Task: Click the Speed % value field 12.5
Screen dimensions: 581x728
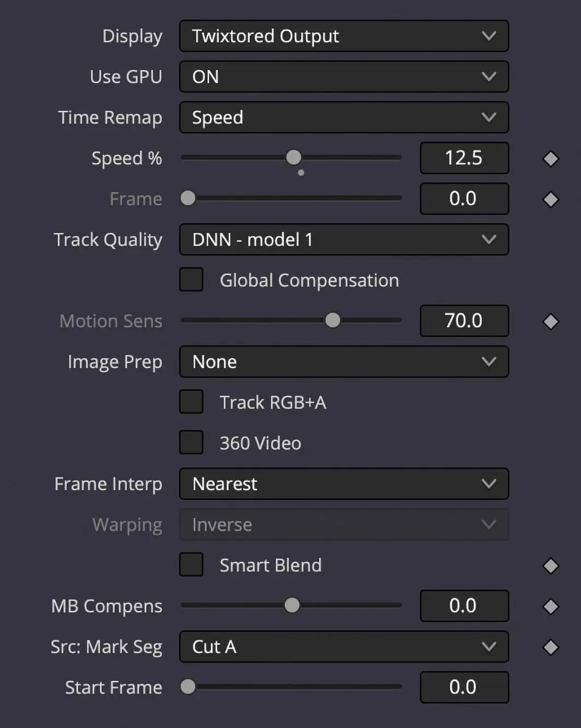Action: pos(464,158)
